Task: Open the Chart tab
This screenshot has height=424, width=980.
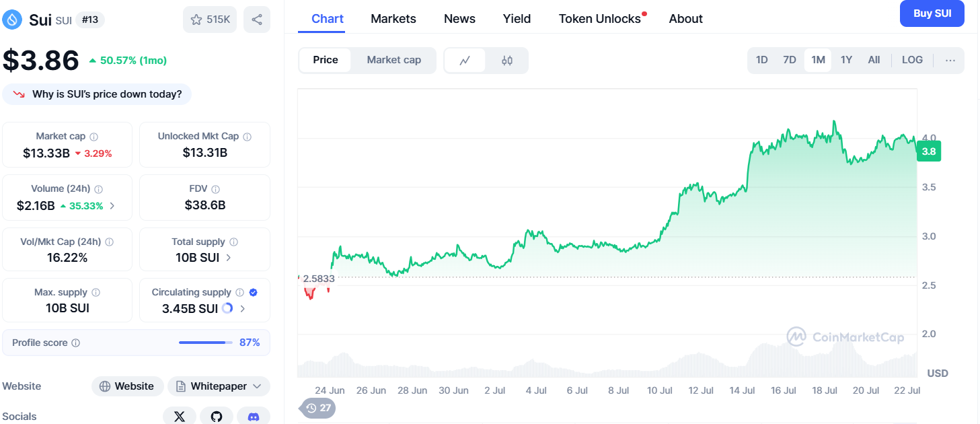Action: pyautogui.click(x=328, y=19)
